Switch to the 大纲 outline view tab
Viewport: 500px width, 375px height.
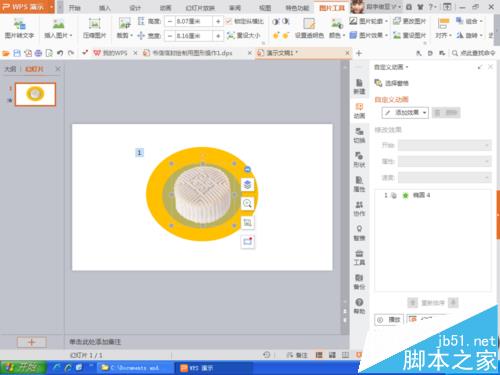pyautogui.click(x=10, y=69)
